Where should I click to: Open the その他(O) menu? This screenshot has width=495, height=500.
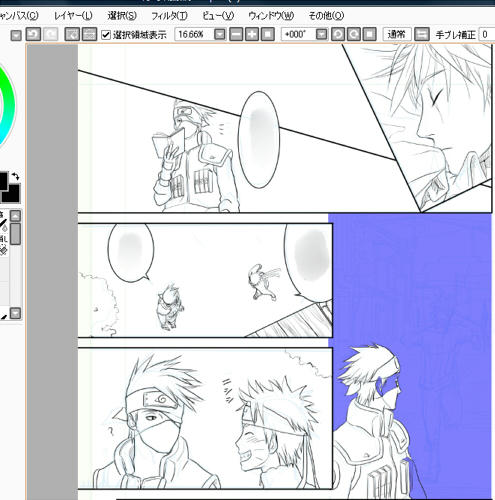tap(326, 16)
